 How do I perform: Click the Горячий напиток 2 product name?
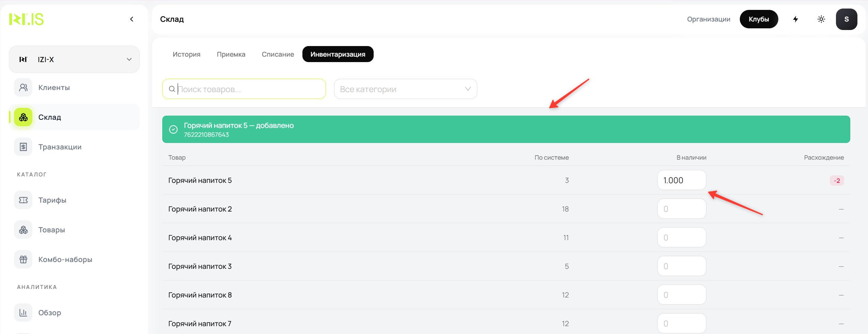[x=200, y=209]
